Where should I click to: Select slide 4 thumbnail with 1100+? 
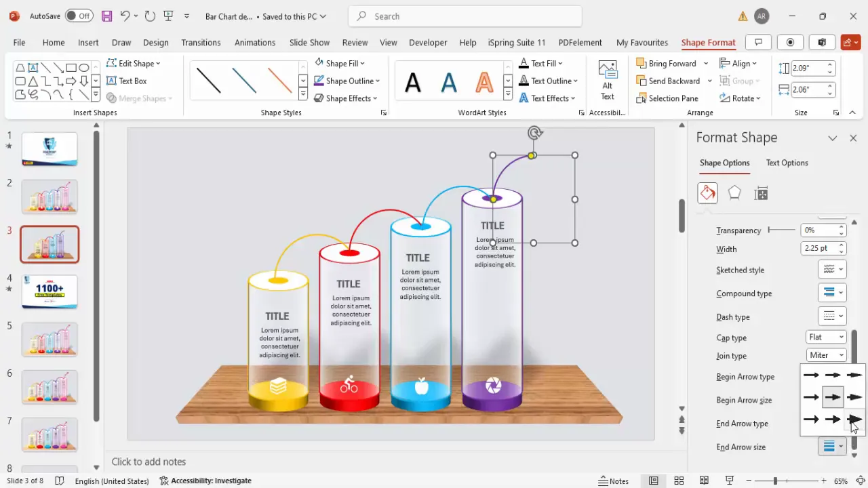(x=50, y=291)
